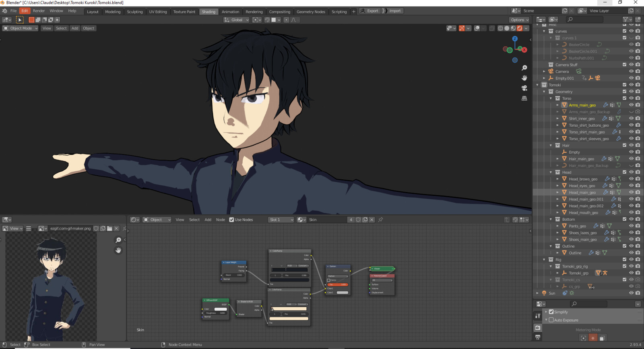Disable rendering of Sun via camera icon

[638, 293]
